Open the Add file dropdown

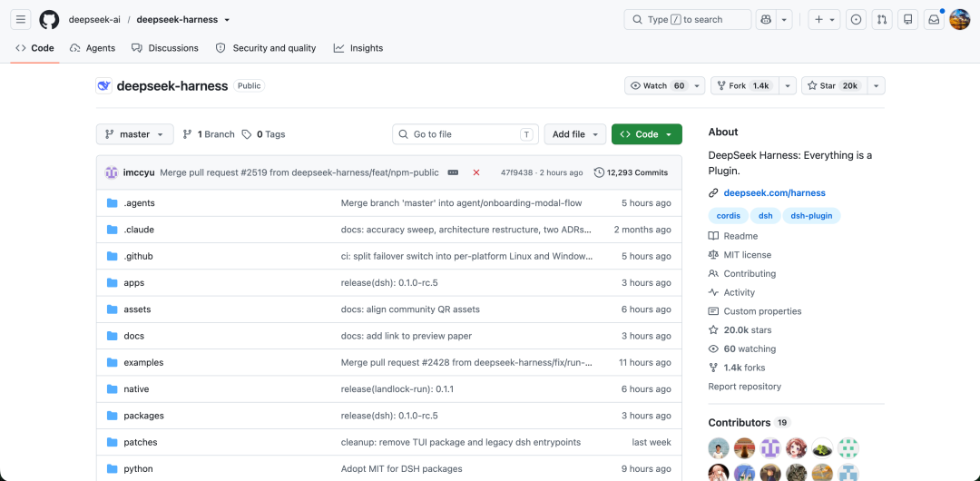tap(575, 134)
